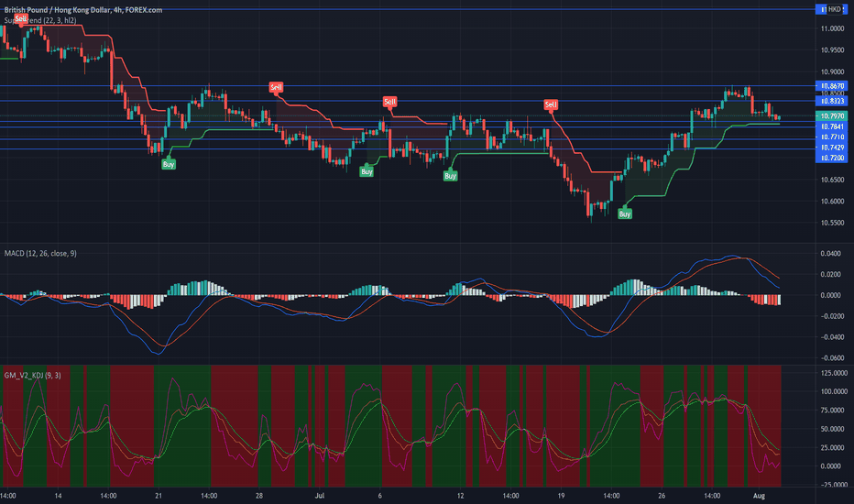The width and height of the screenshot is (854, 504).
Task: Click the 10.7429 horizontal line price tag
Action: click(x=832, y=148)
